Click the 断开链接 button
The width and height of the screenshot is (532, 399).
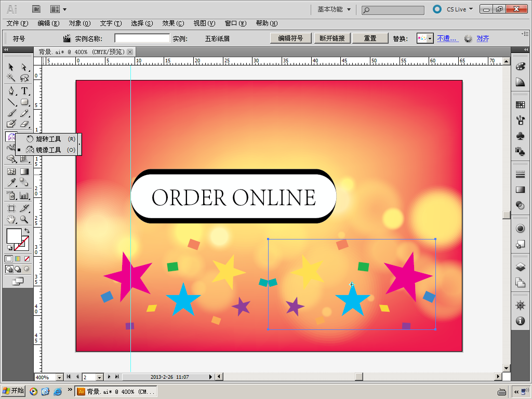pyautogui.click(x=332, y=38)
